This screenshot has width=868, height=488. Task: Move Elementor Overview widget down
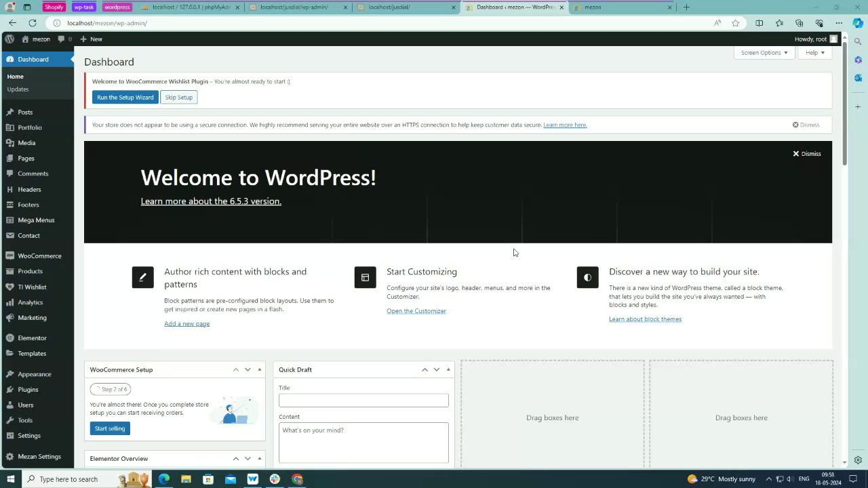(x=248, y=459)
